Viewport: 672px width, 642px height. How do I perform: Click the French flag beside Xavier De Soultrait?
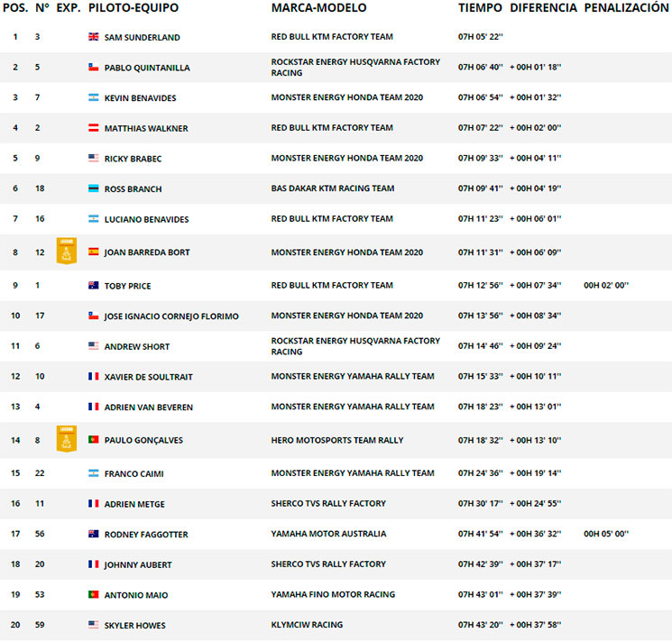[94, 376]
